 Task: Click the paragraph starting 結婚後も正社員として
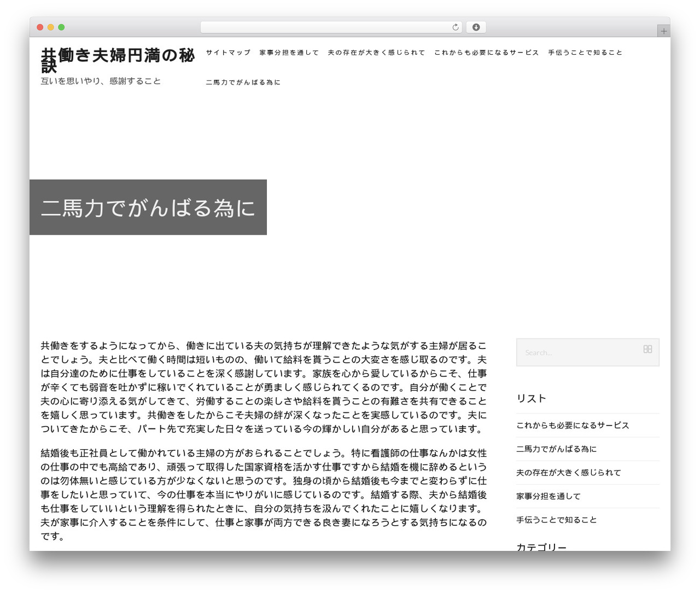point(264,495)
